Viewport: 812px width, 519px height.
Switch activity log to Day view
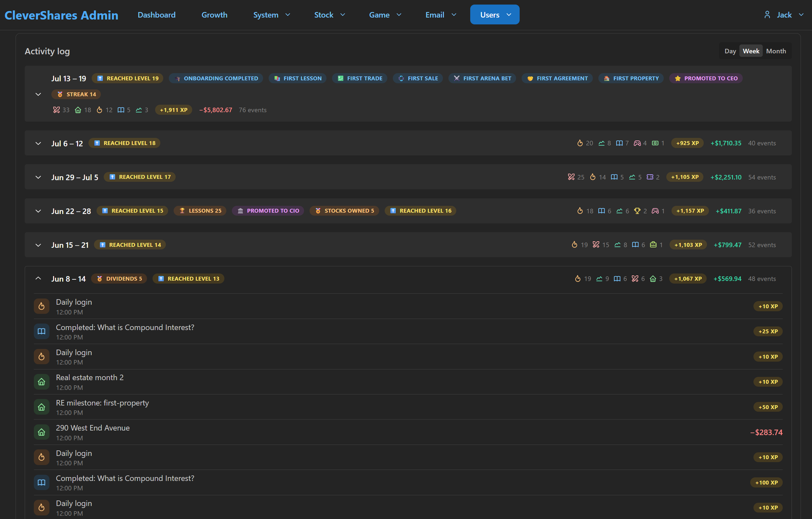pos(730,51)
